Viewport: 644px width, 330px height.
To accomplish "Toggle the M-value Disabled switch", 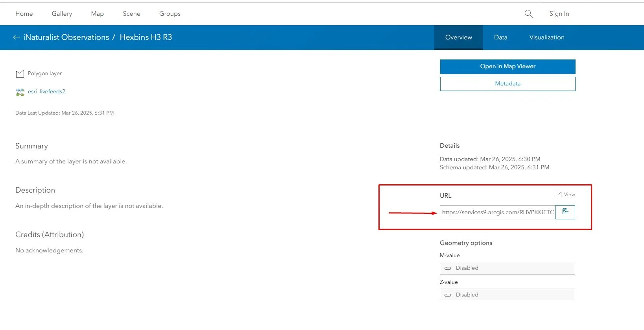I will tap(448, 268).
